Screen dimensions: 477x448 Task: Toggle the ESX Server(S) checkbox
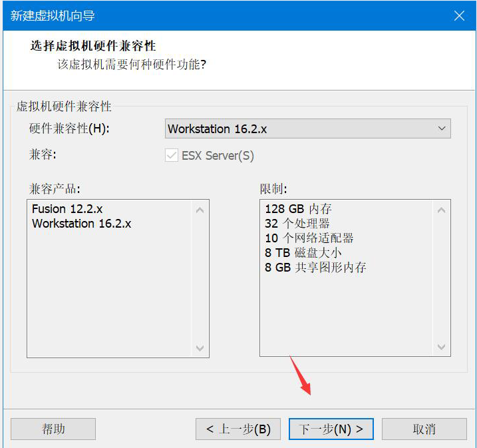click(172, 156)
